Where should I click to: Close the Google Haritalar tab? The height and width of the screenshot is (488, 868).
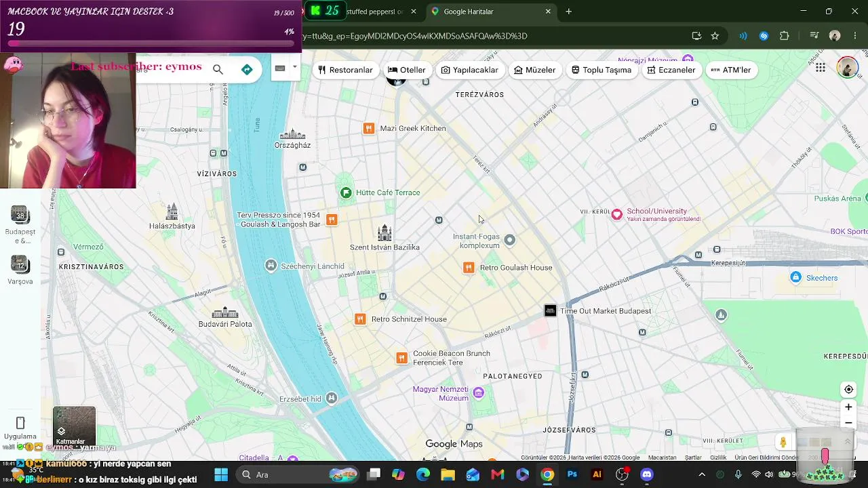(548, 12)
